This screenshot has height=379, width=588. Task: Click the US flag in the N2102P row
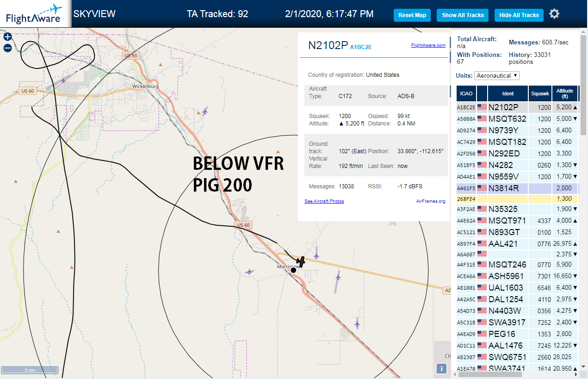click(482, 107)
